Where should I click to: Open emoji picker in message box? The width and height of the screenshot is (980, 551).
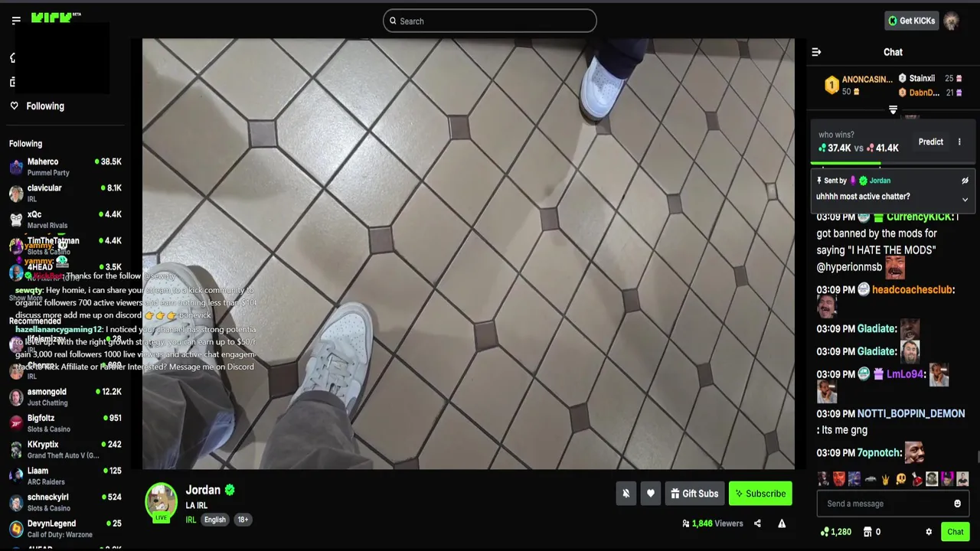pos(957,504)
